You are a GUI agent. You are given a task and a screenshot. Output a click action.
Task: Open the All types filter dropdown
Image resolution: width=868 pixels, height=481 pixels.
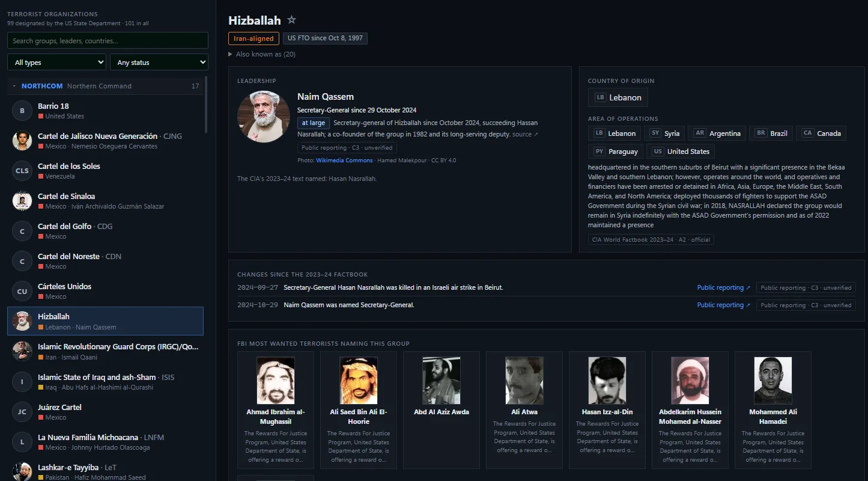tap(56, 62)
